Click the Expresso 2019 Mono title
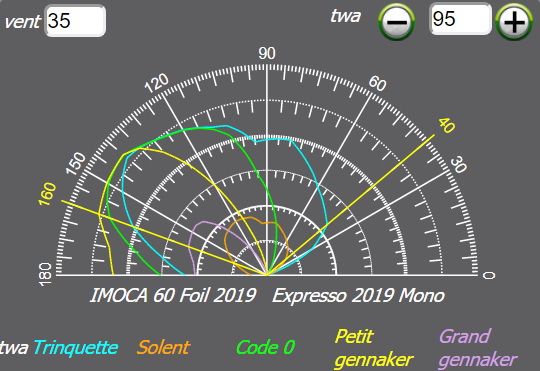This screenshot has height=371, width=540. point(359,296)
